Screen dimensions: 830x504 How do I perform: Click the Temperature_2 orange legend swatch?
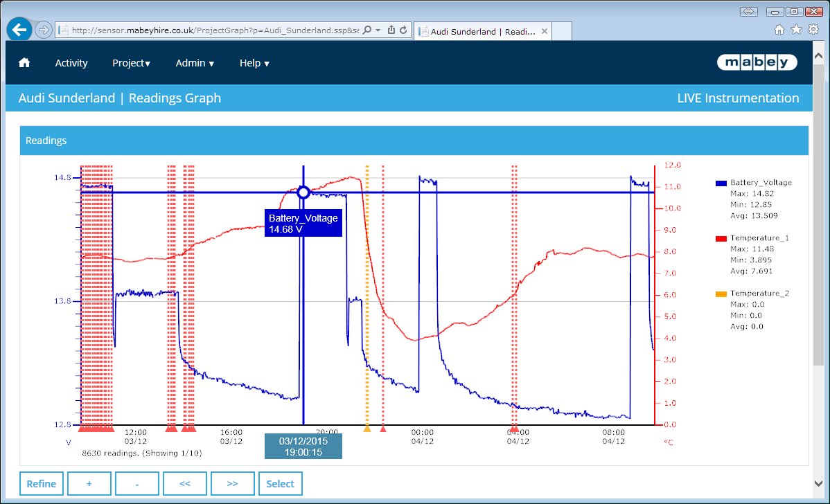coord(721,294)
